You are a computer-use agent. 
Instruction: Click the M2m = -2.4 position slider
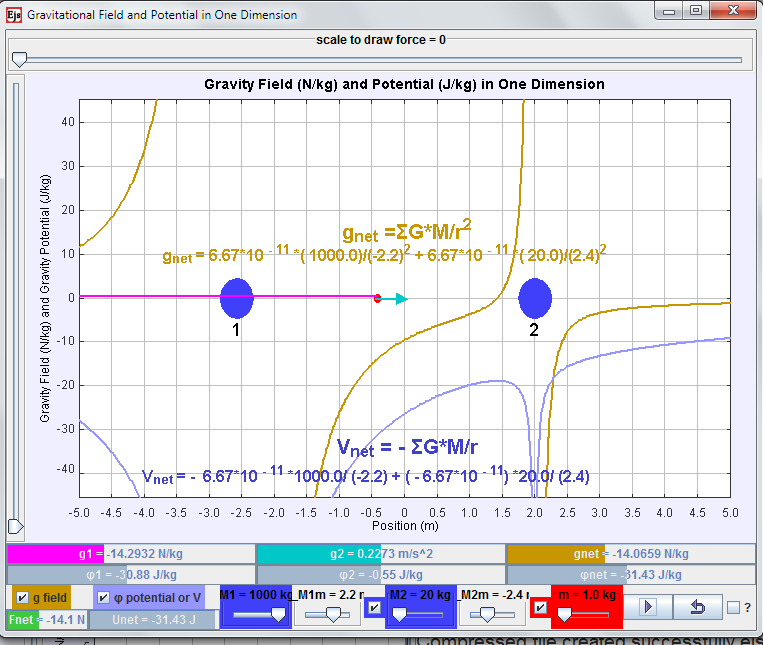coord(491,615)
